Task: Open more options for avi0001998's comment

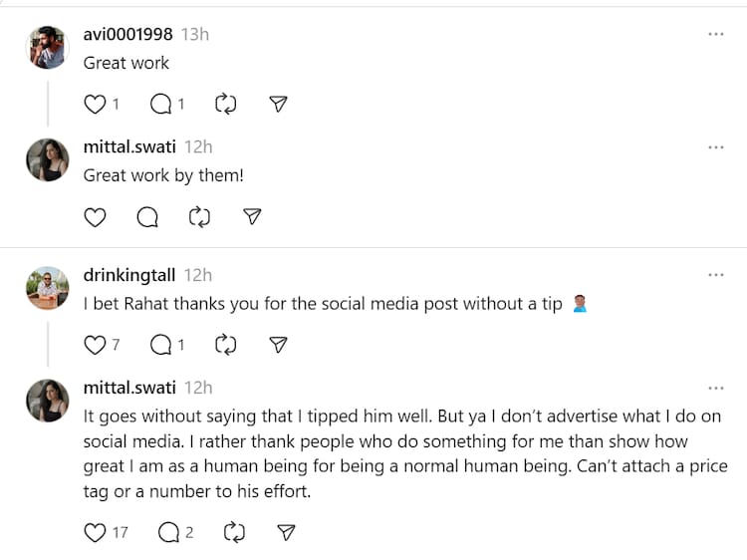Action: coord(715,34)
